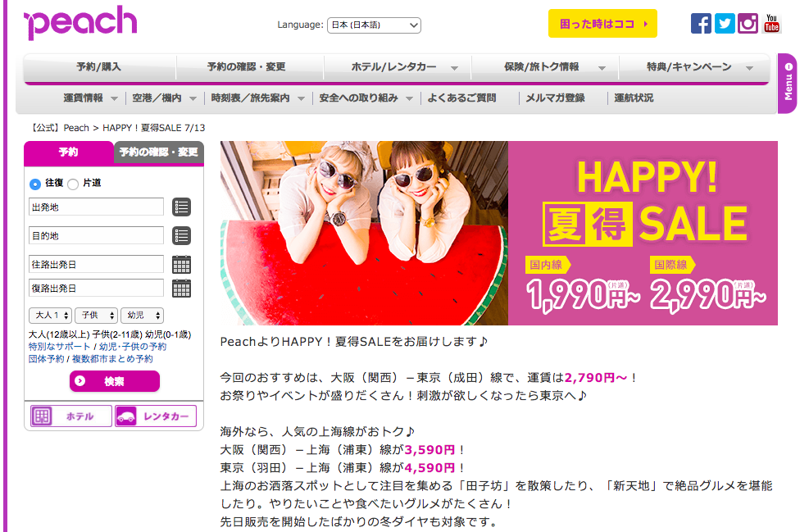Click the HAPPY! 夏得 SALE banner image
Viewport: 809px width, 532px height.
click(x=499, y=234)
